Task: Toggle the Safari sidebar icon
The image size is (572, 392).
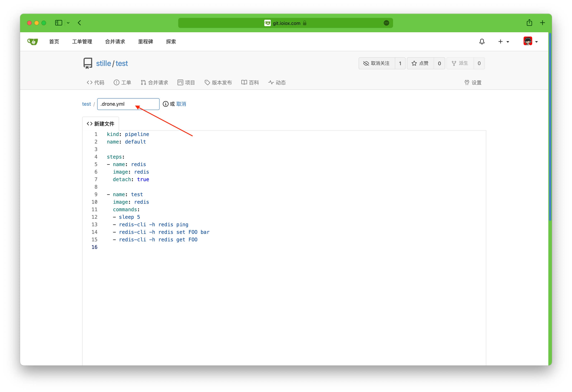Action: 59,23
